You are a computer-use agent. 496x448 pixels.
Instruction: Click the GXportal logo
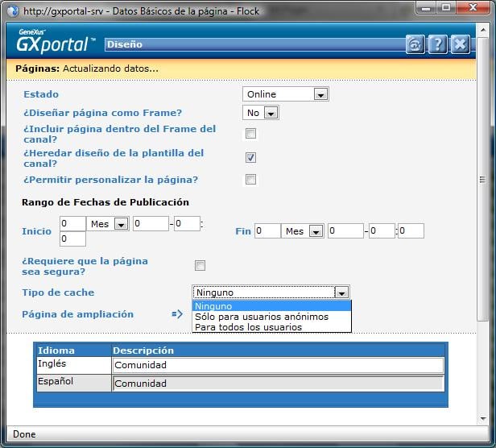[55, 42]
